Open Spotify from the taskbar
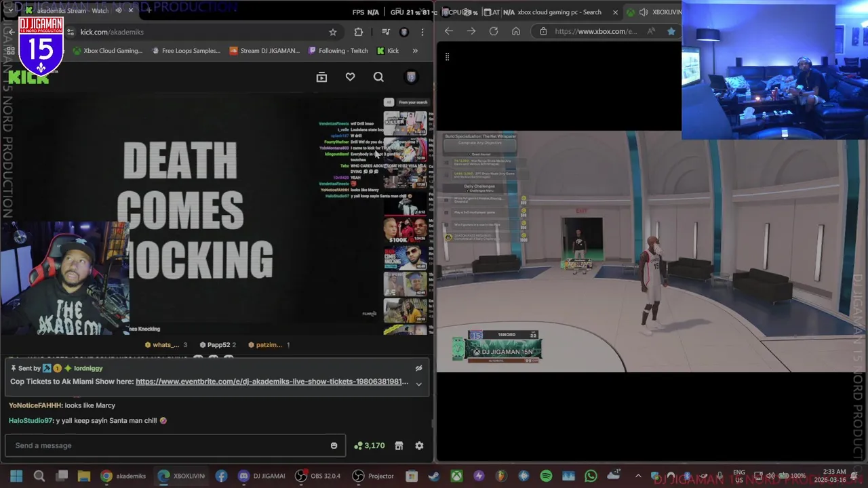The width and height of the screenshot is (868, 488). 546,476
